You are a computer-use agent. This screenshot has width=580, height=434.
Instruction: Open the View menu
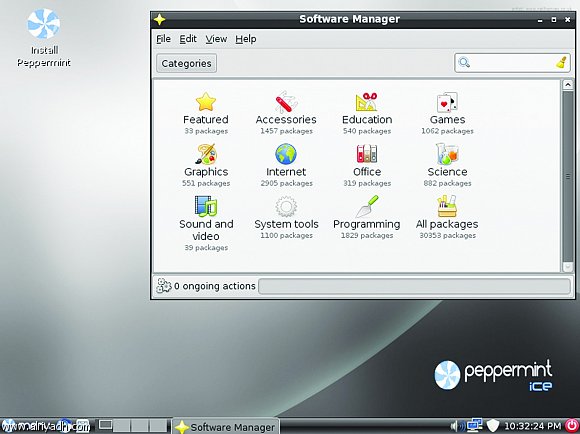[x=216, y=39]
